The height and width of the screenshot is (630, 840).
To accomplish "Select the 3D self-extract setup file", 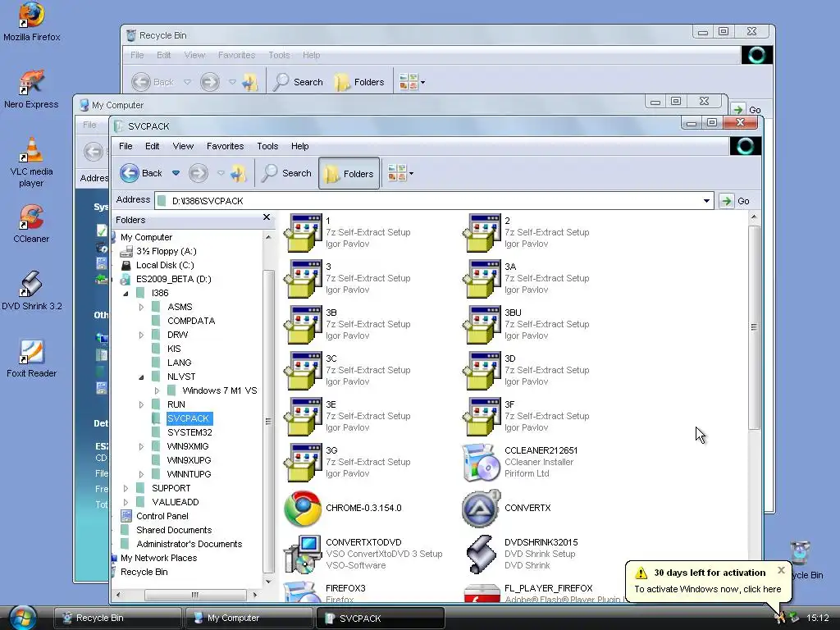I will (527, 371).
